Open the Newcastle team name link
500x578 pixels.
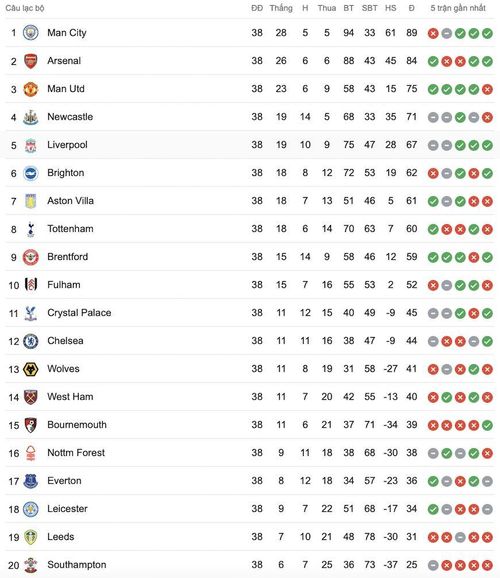pyautogui.click(x=70, y=117)
